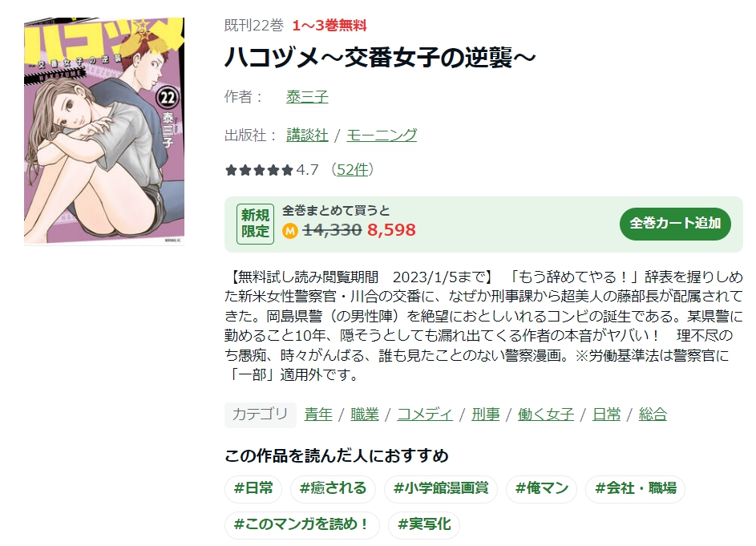View the 52件 reviews link
This screenshot has width=756, height=546.
coord(352,170)
